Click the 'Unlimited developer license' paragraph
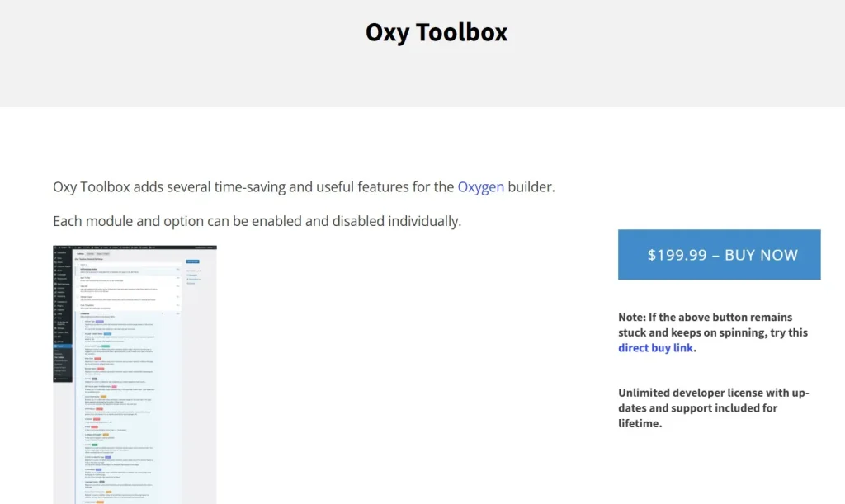The height and width of the screenshot is (504, 845). pyautogui.click(x=714, y=408)
